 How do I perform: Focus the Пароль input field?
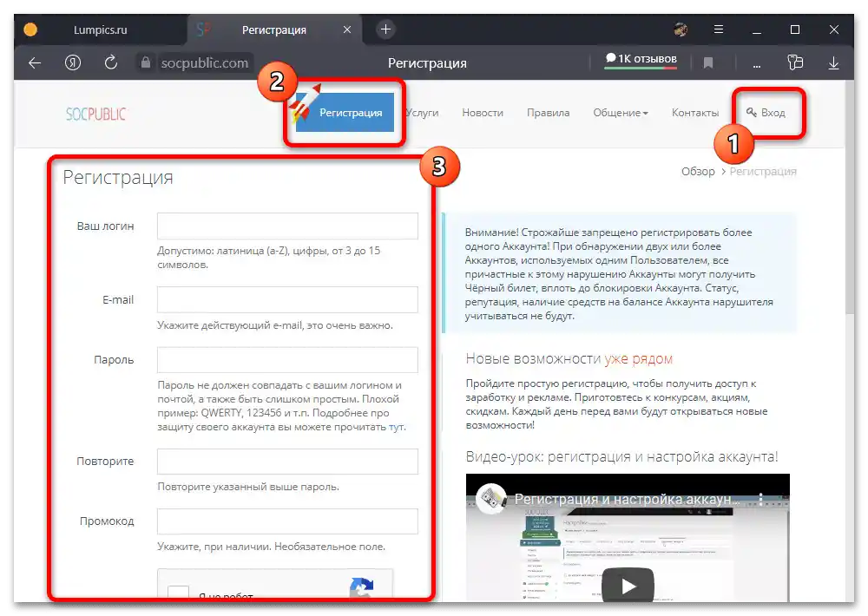click(287, 360)
